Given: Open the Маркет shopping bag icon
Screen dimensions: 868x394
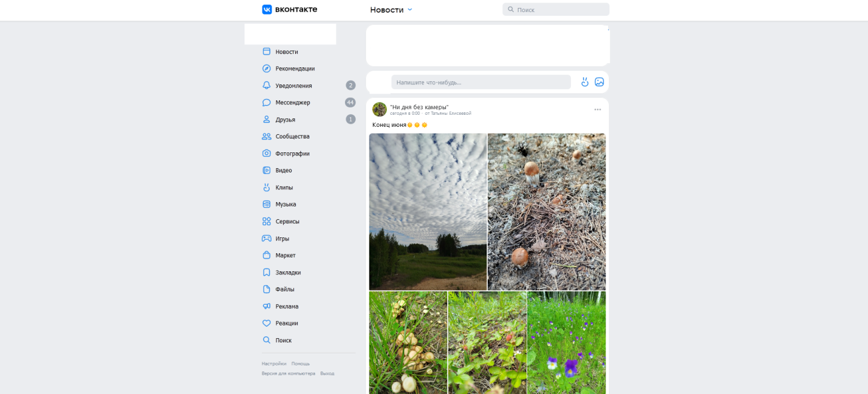Looking at the screenshot, I should click(x=266, y=256).
